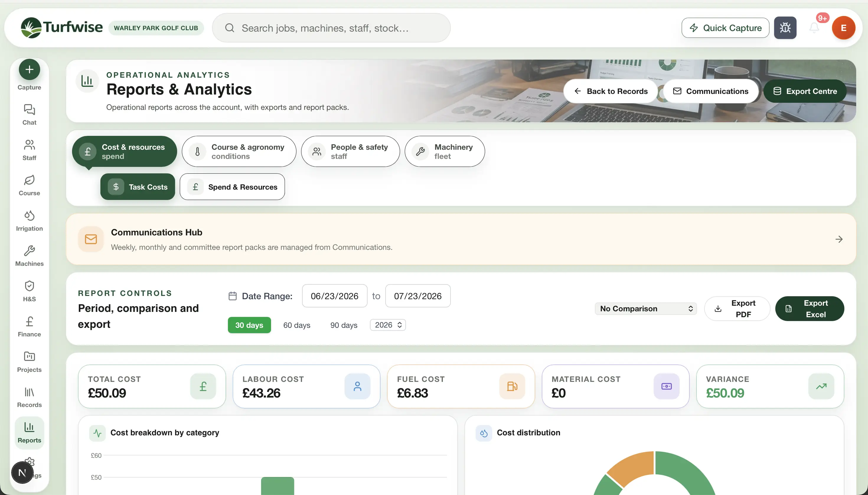Select the 30 days range toggle

click(249, 325)
